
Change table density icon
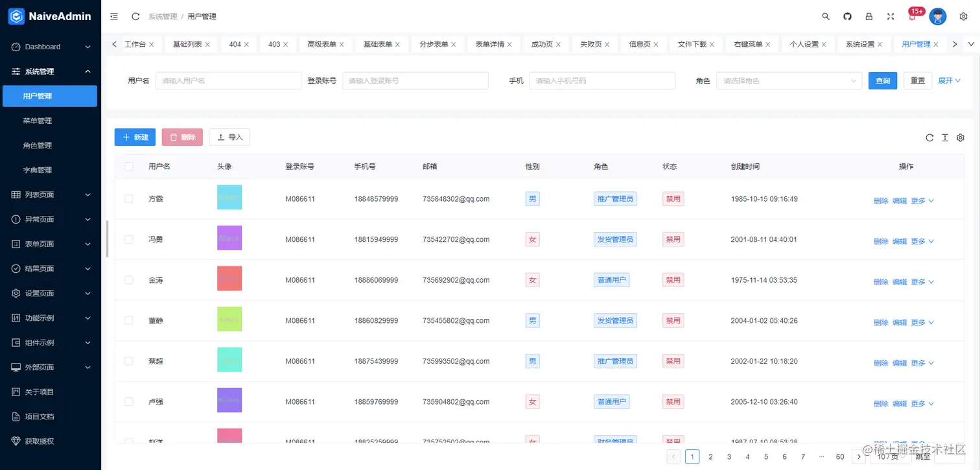click(x=945, y=137)
